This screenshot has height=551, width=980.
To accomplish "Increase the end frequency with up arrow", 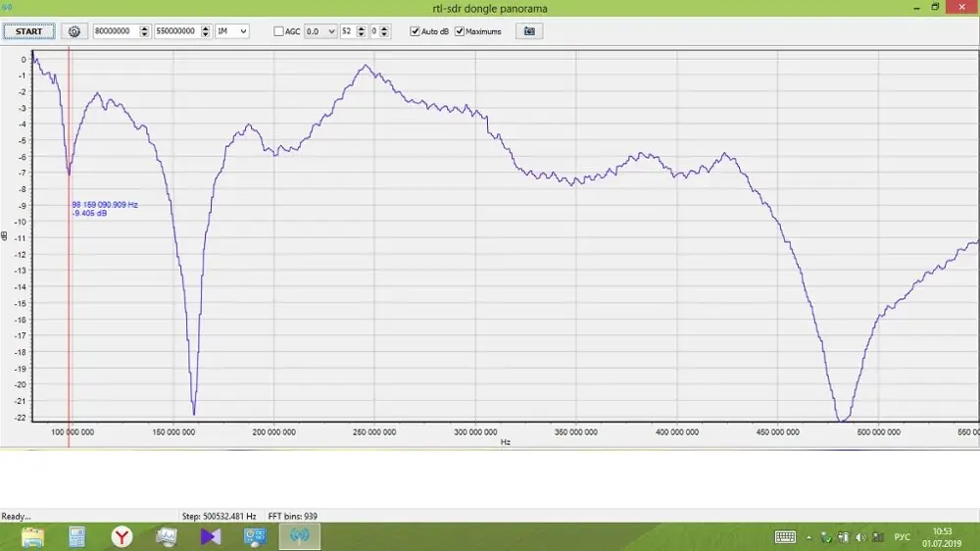I will coord(206,28).
